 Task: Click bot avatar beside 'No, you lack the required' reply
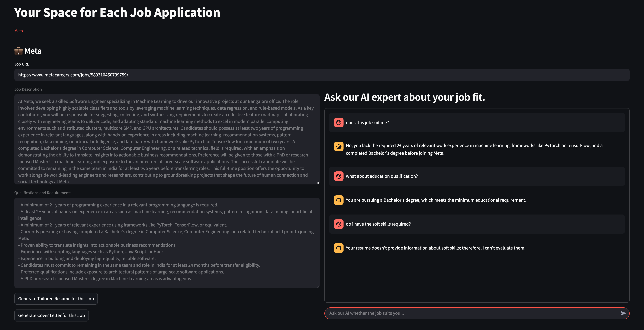(x=338, y=146)
